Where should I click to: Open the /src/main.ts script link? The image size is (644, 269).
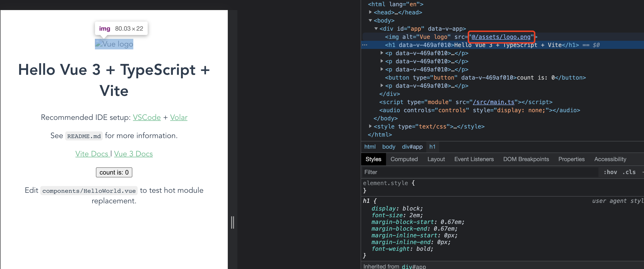493,102
